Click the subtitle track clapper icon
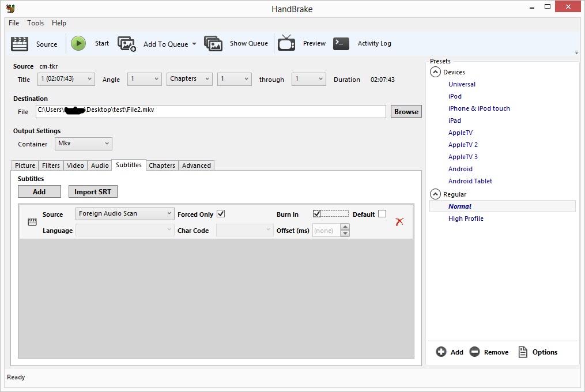 coord(32,222)
